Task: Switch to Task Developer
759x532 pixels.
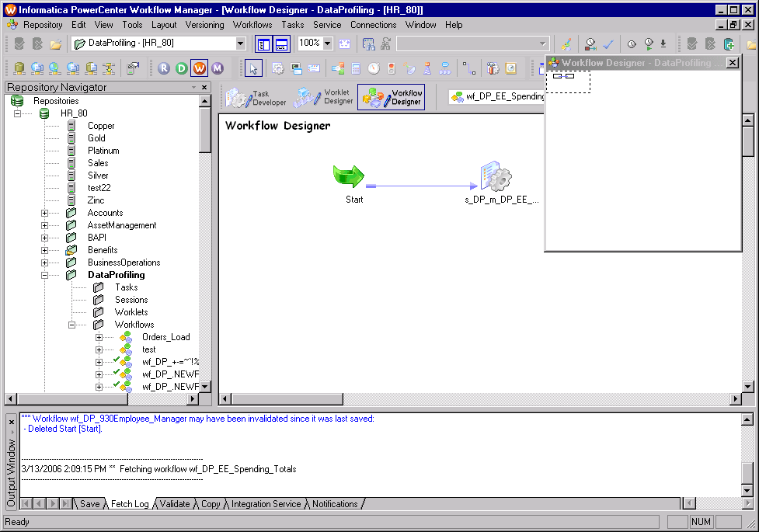Action: (x=256, y=98)
